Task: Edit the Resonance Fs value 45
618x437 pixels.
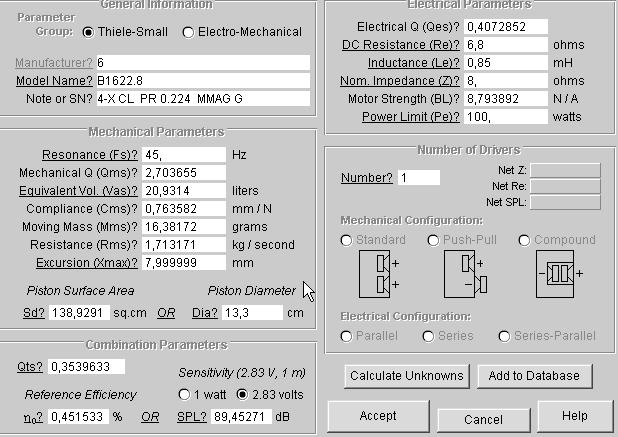Action: [184, 155]
